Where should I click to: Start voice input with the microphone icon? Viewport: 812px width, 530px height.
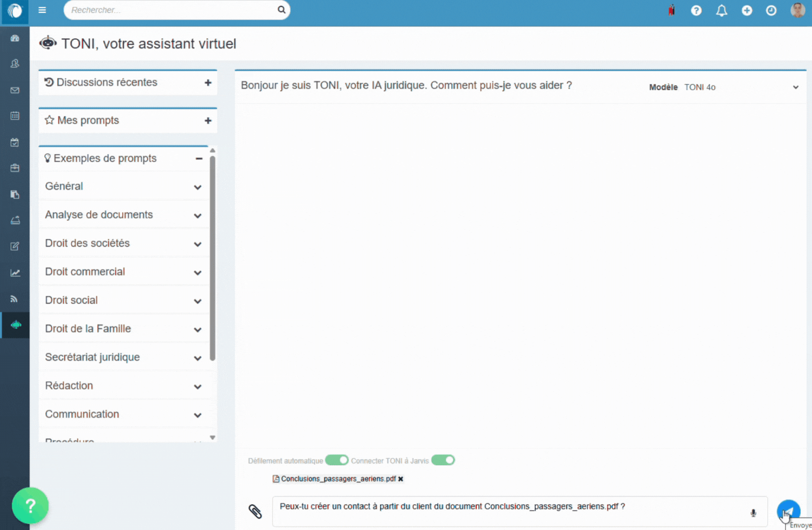[x=753, y=513]
